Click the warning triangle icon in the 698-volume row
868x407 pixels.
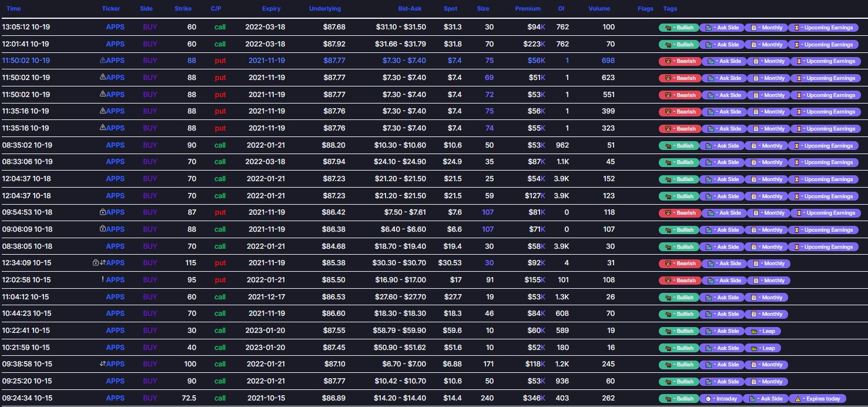103,60
